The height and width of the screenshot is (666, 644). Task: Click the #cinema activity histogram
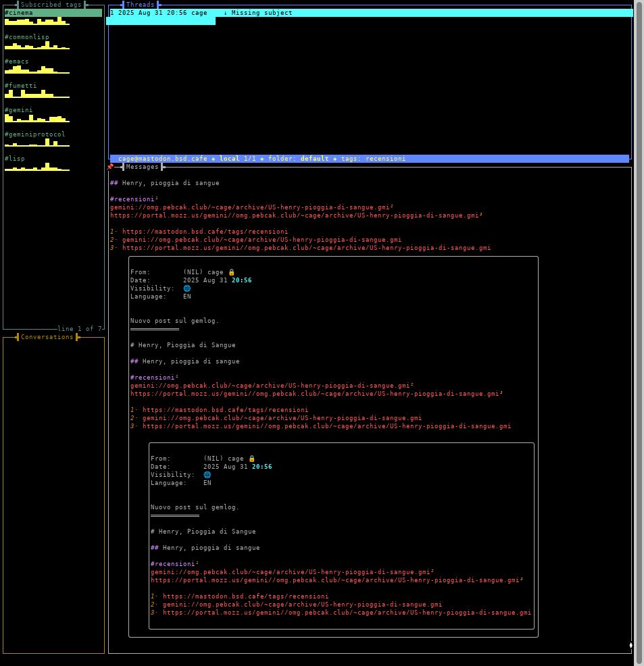(37, 20)
